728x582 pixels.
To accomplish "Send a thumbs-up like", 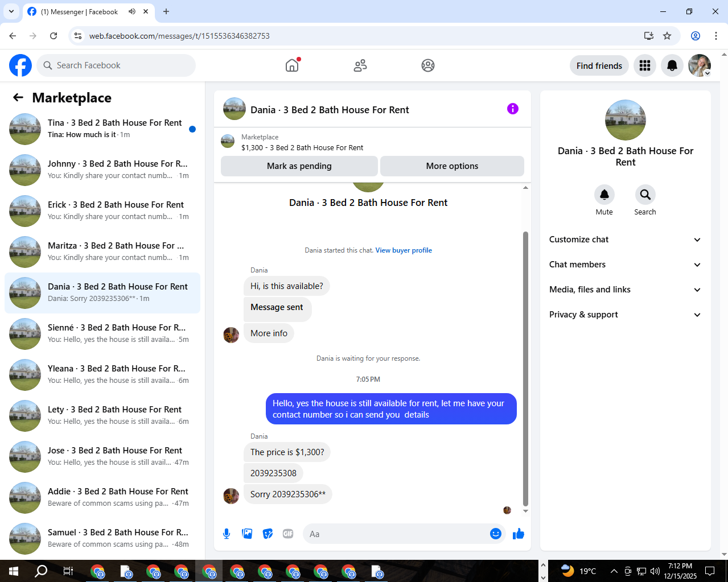I will [519, 534].
